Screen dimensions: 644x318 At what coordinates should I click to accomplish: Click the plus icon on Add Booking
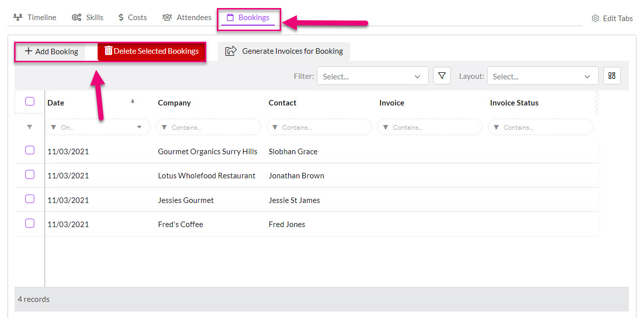pos(29,51)
